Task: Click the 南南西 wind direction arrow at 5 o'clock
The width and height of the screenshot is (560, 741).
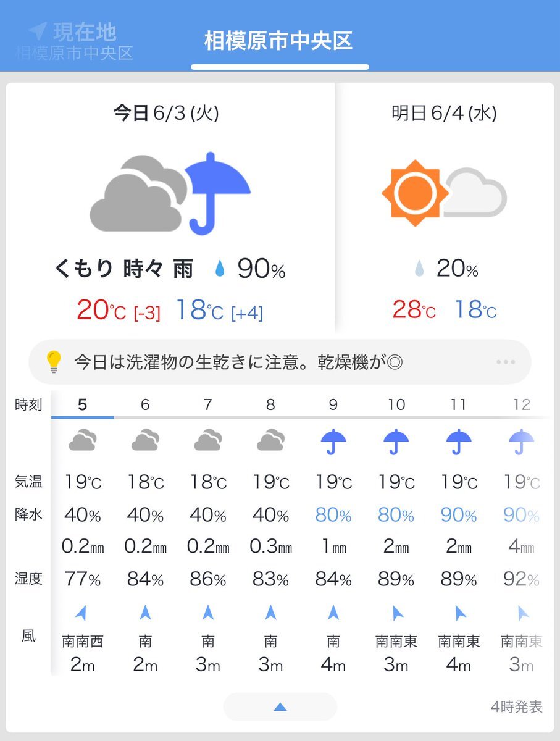Action: point(81,613)
